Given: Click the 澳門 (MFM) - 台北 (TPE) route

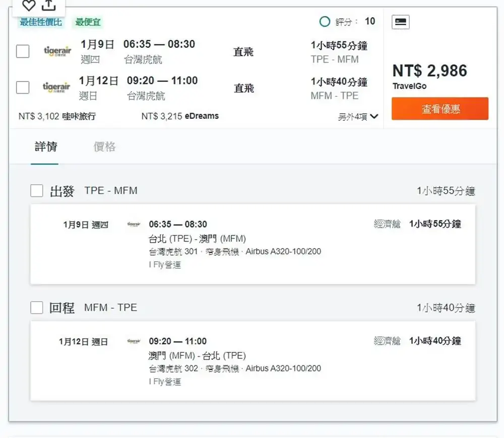Looking at the screenshot, I should tap(197, 355).
